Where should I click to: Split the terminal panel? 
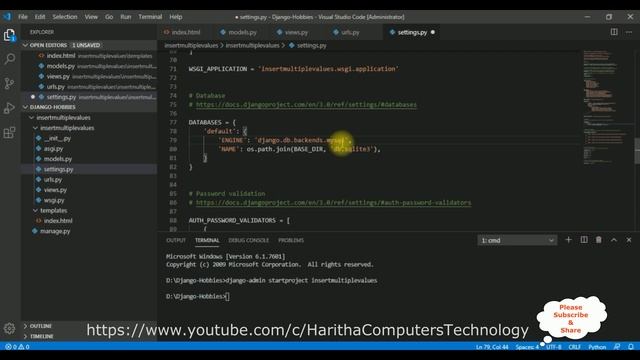click(584, 240)
